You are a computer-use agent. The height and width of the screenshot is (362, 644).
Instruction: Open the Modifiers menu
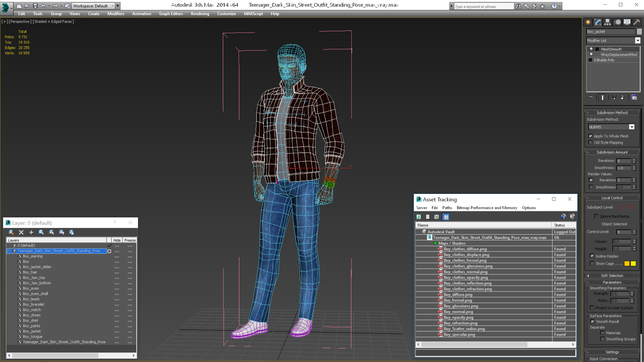(x=116, y=14)
